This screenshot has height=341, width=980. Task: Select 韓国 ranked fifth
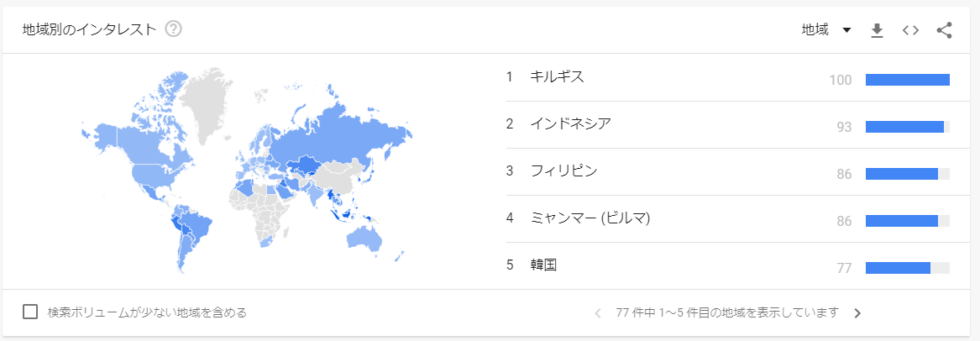pyautogui.click(x=543, y=265)
